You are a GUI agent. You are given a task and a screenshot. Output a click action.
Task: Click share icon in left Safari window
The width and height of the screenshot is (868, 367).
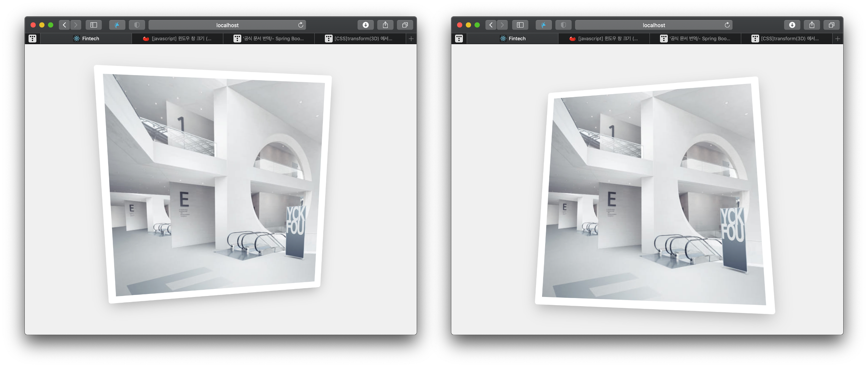(x=385, y=25)
